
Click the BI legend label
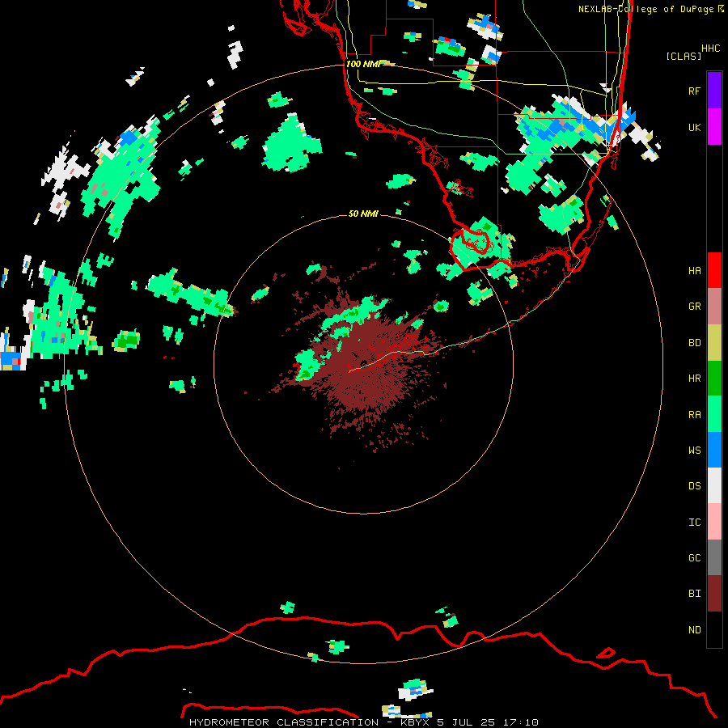(x=694, y=594)
